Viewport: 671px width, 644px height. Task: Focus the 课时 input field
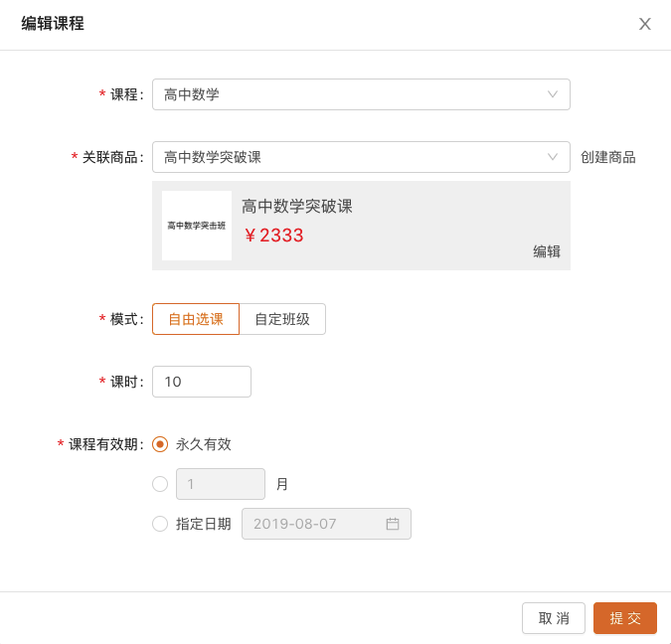click(202, 382)
